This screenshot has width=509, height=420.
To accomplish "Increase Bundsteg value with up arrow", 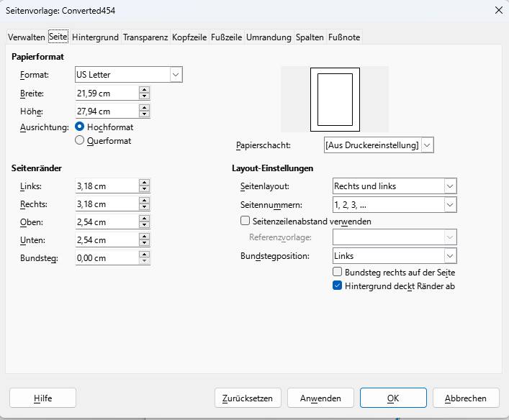I will pos(145,255).
